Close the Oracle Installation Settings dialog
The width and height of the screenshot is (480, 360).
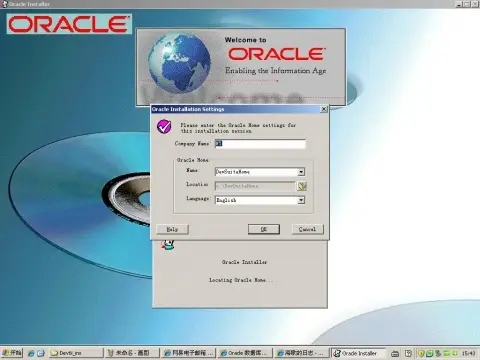tap(324, 109)
